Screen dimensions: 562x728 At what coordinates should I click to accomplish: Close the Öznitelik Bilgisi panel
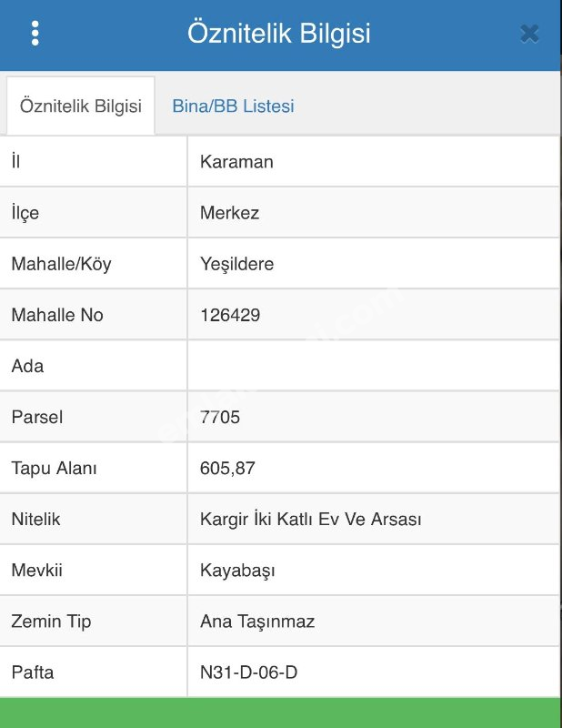pyautogui.click(x=529, y=34)
